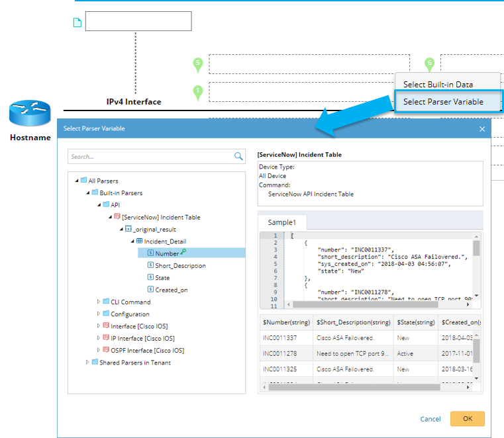The width and height of the screenshot is (504, 438).
Task: Click the Interface [Cisco IOS] parser icon
Action: 106,326
